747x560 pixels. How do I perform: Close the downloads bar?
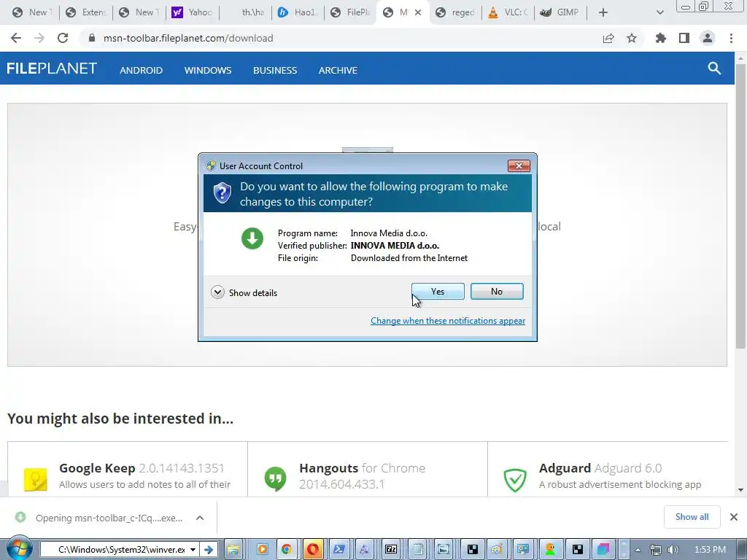734,517
